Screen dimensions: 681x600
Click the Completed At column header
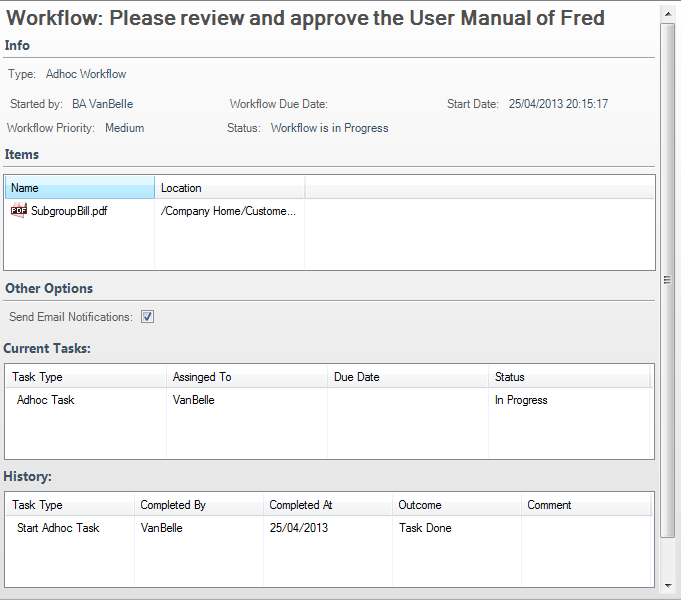pyautogui.click(x=327, y=505)
